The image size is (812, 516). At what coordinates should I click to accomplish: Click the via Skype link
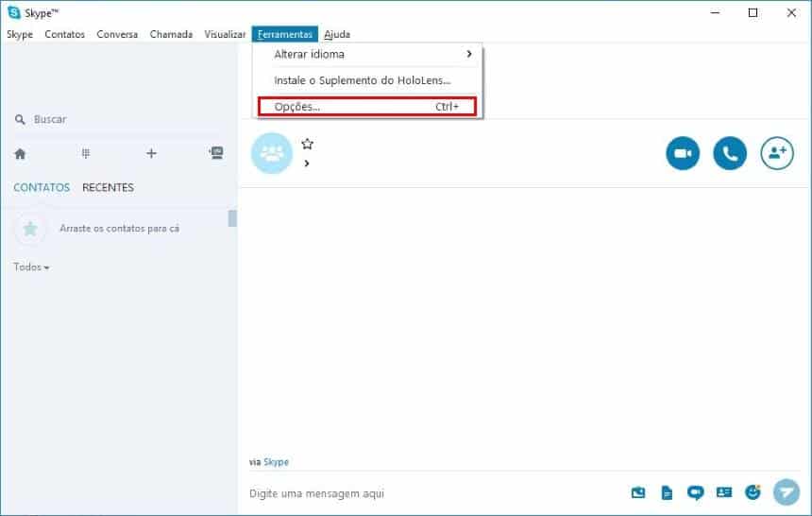pyautogui.click(x=276, y=462)
